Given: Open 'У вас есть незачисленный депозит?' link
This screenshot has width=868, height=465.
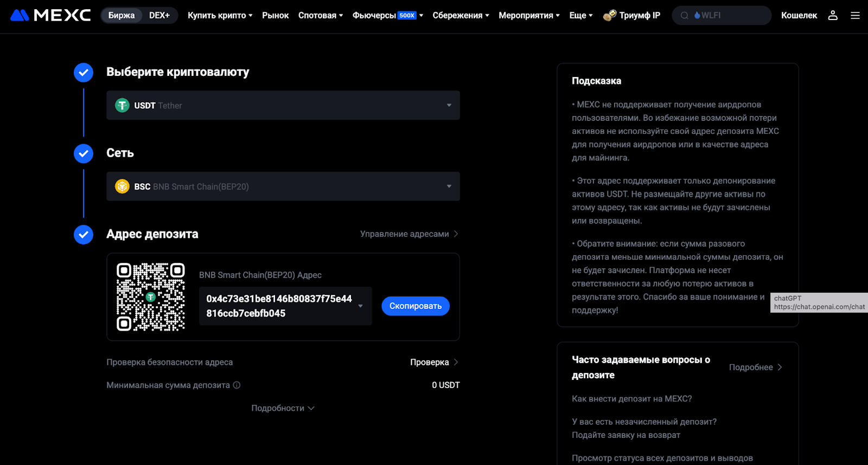Looking at the screenshot, I should [644, 428].
